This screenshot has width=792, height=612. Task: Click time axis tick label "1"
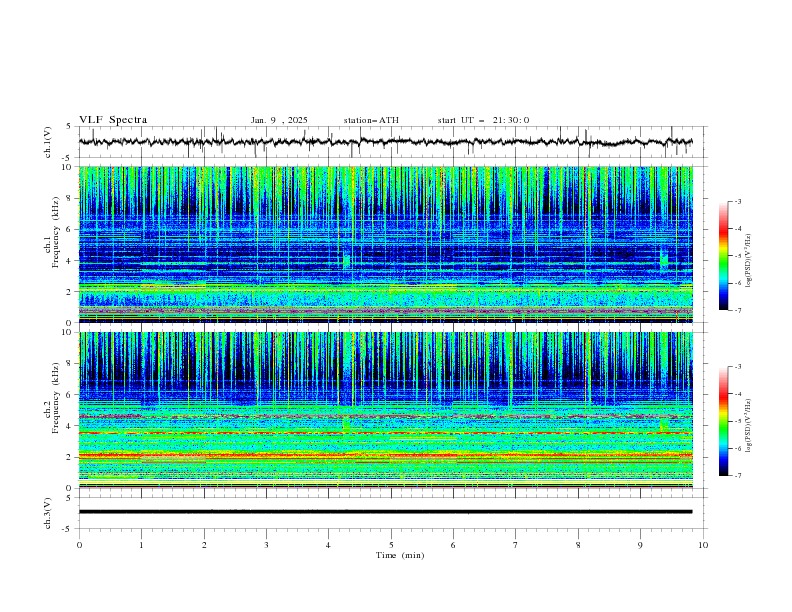click(141, 545)
